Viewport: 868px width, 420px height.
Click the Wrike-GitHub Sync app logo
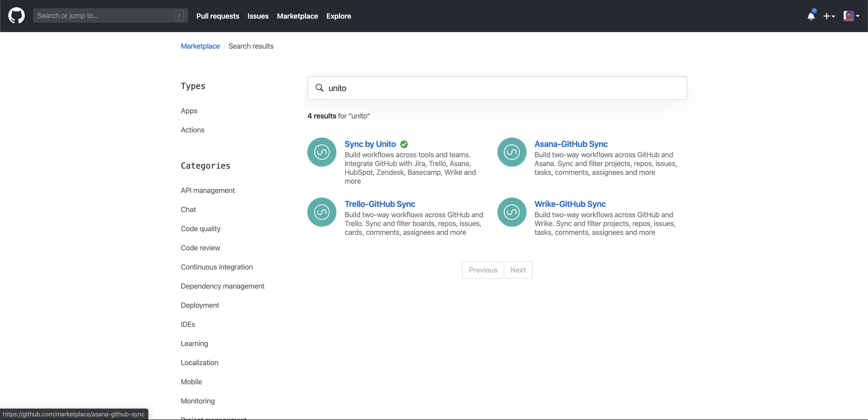[x=512, y=212]
